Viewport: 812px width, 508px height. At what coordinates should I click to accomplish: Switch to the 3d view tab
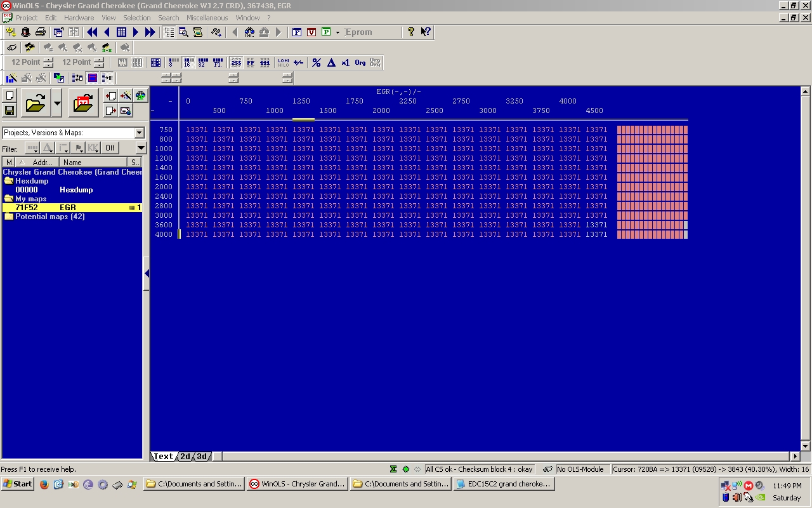pyautogui.click(x=202, y=456)
